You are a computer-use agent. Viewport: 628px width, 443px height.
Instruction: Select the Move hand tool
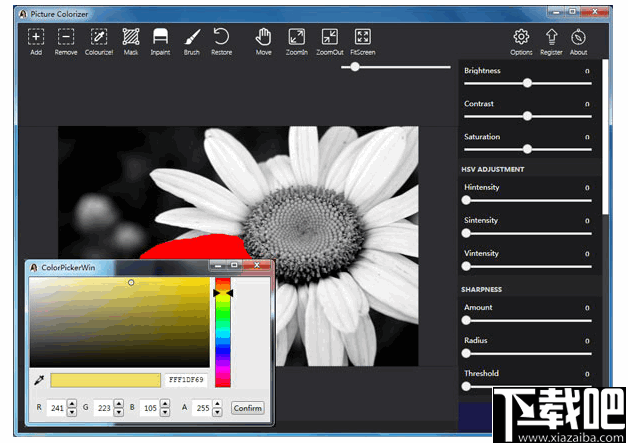264,42
